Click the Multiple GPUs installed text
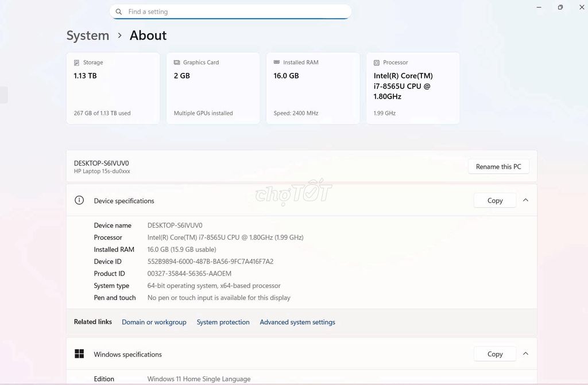 pos(203,113)
